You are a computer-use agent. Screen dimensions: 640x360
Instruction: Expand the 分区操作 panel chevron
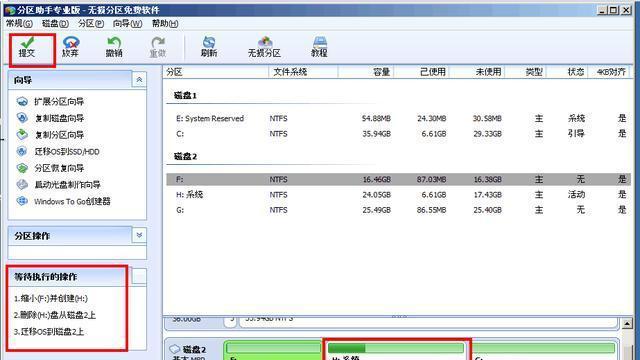[x=139, y=235]
